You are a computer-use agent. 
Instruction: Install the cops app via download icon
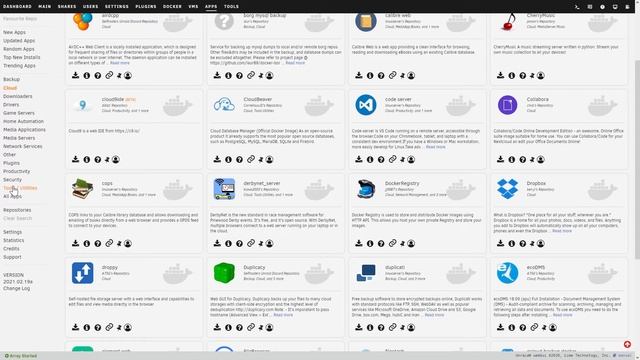click(x=76, y=243)
